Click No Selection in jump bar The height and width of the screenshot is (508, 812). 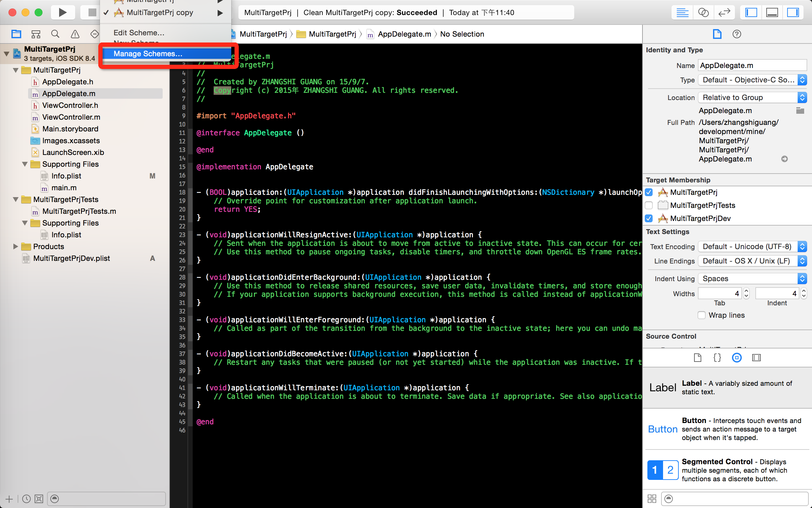pos(462,34)
